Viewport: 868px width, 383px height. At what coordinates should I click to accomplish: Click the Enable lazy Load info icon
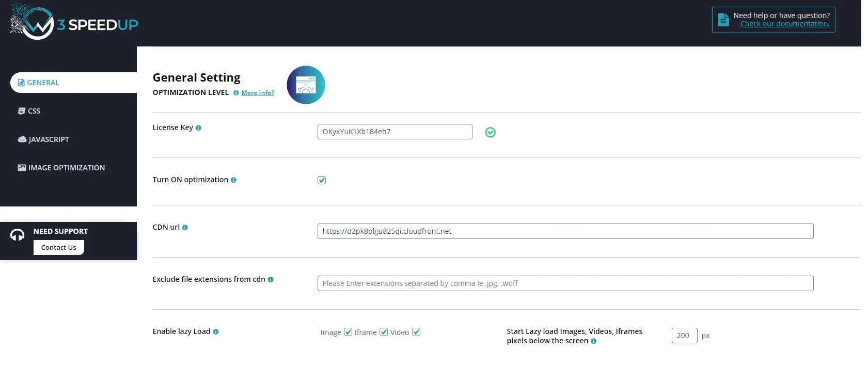coord(216,332)
